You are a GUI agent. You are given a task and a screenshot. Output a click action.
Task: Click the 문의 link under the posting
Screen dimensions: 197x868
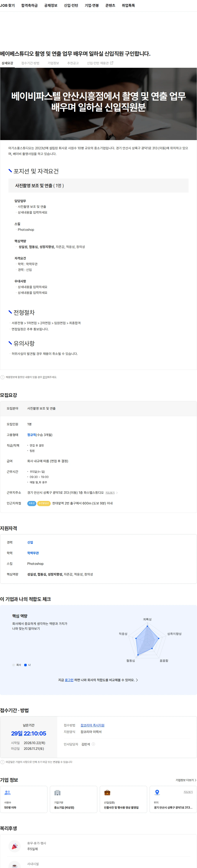pos(45,377)
